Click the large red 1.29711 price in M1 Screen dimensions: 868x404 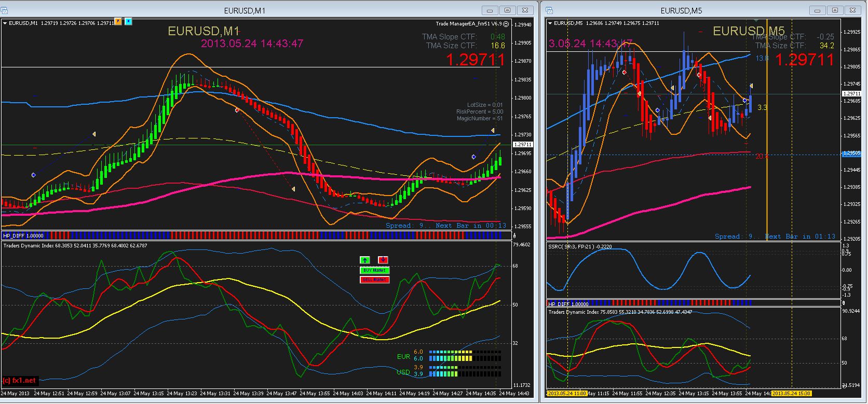tap(476, 60)
